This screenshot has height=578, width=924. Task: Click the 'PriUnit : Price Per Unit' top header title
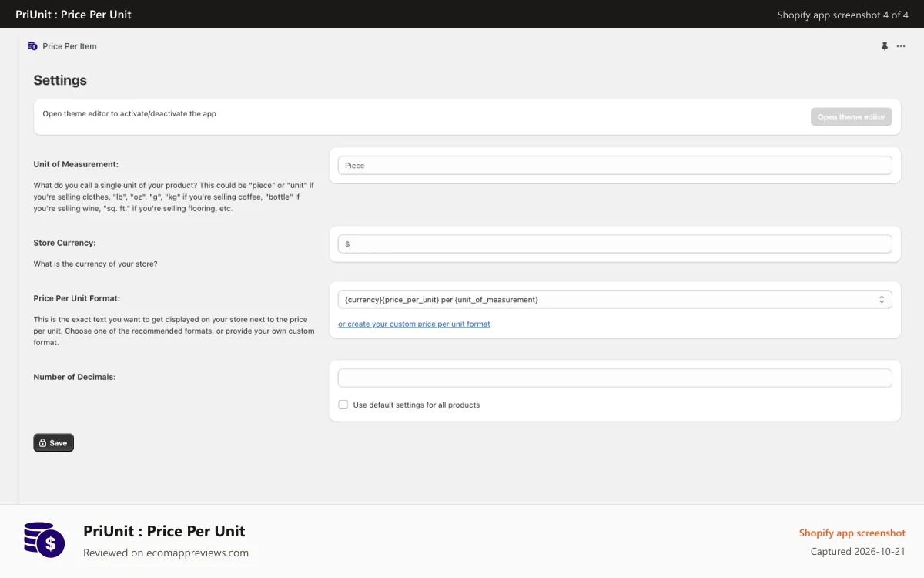point(73,14)
